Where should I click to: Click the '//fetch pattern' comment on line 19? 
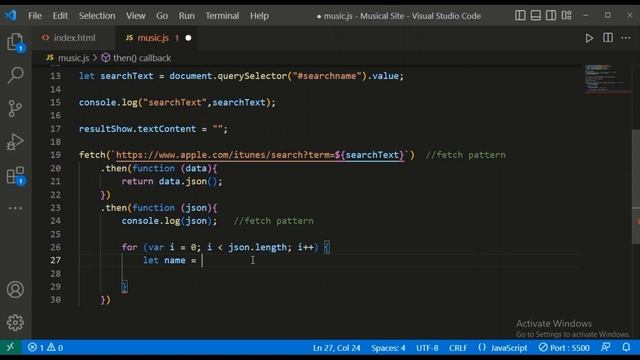pos(465,155)
